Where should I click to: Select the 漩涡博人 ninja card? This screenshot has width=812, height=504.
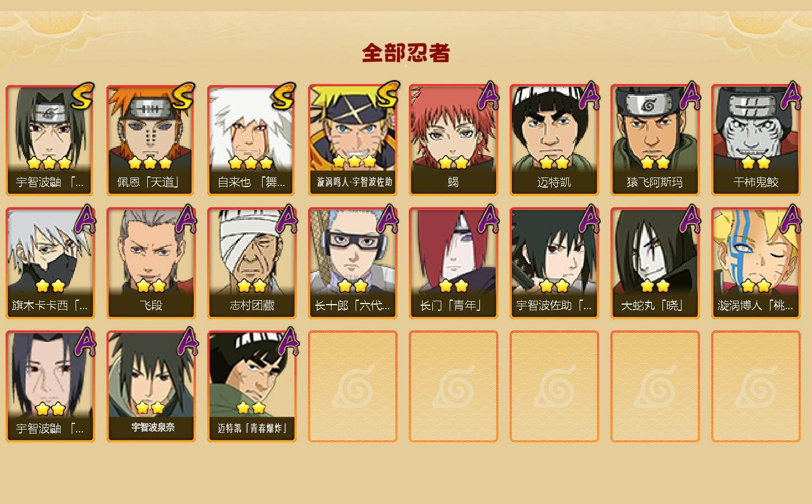pyautogui.click(x=755, y=263)
